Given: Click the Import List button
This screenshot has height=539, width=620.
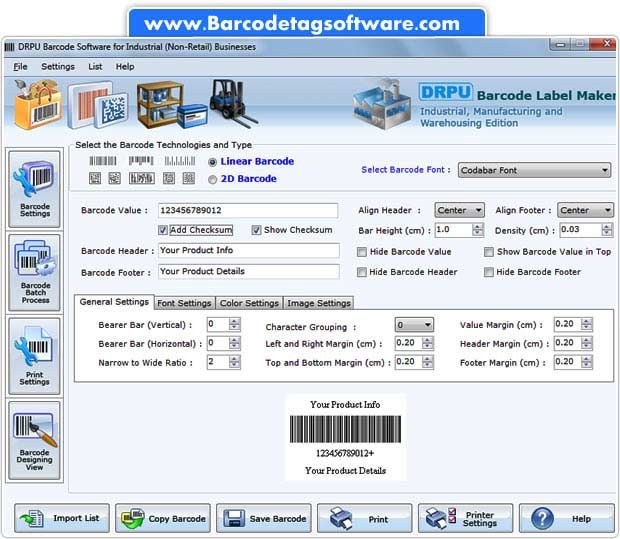Looking at the screenshot, I should point(62,518).
